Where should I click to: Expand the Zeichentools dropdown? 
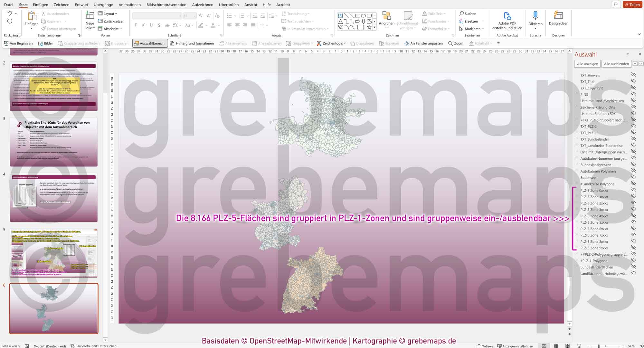point(345,43)
